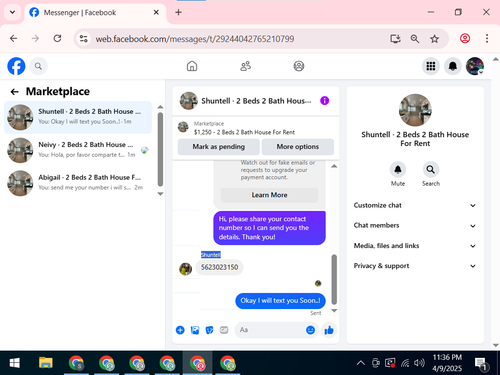Bookmark this page with the star icon
This screenshot has width=500, height=375.
434,39
